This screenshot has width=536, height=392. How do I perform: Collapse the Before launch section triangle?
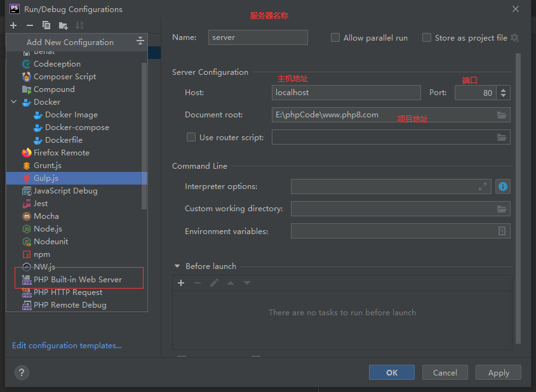[177, 266]
